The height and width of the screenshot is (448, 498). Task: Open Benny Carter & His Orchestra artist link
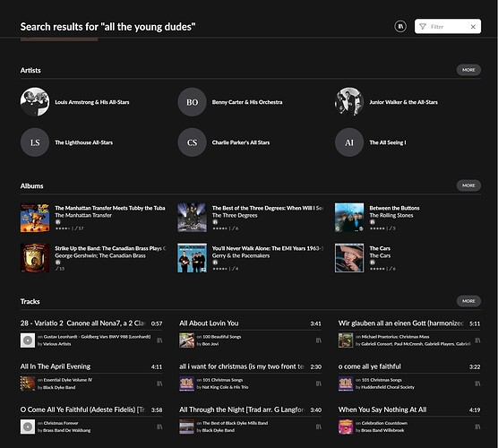247,102
